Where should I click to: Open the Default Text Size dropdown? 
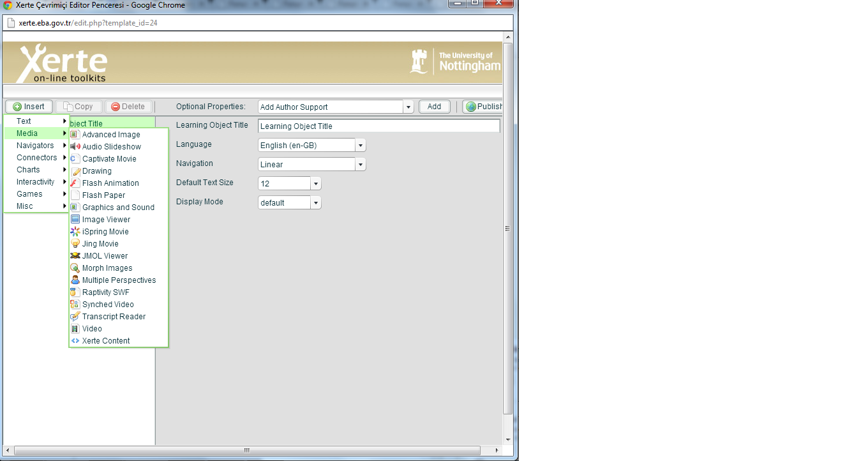pos(316,184)
